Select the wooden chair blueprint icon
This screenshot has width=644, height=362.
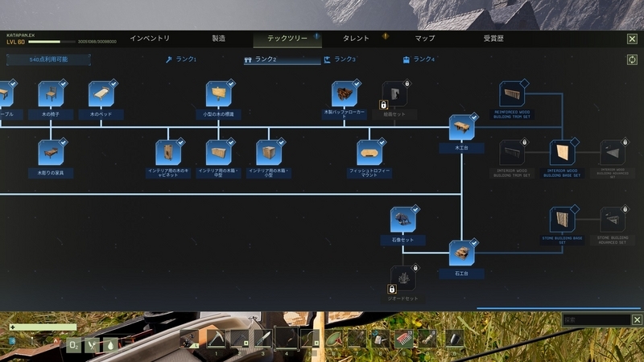51,94
